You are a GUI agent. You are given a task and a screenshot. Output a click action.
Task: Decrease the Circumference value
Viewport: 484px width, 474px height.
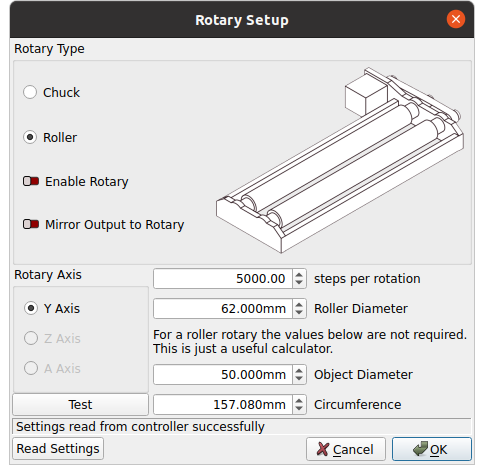coord(299,409)
